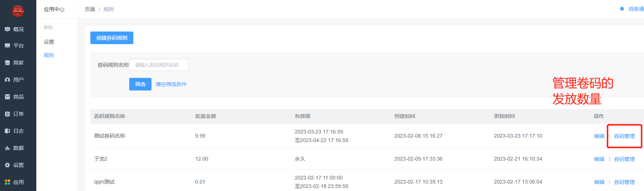Click the notification bell icon
This screenshot has height=191, width=644.
coord(622,9)
